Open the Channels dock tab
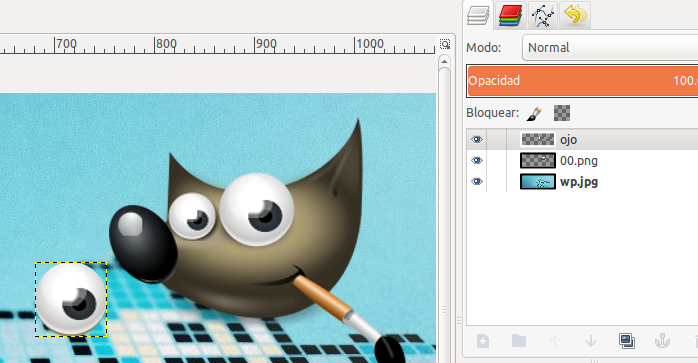The image size is (698, 363). pos(510,15)
